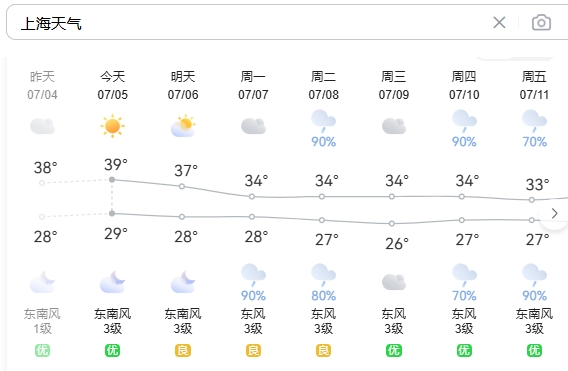
Task: Click the 周三 night cloudy icon
Action: click(x=394, y=282)
